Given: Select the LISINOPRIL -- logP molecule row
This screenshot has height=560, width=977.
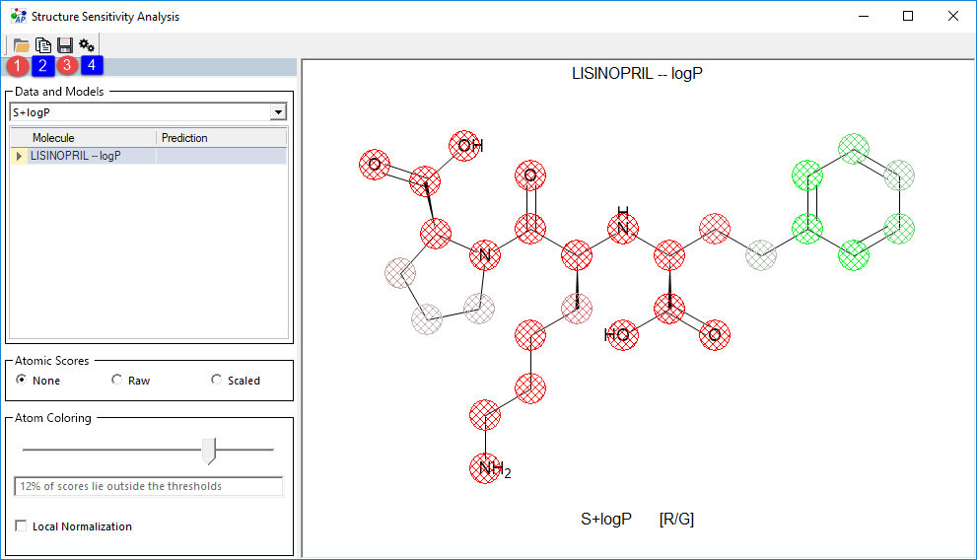Looking at the screenshot, I should (149, 156).
